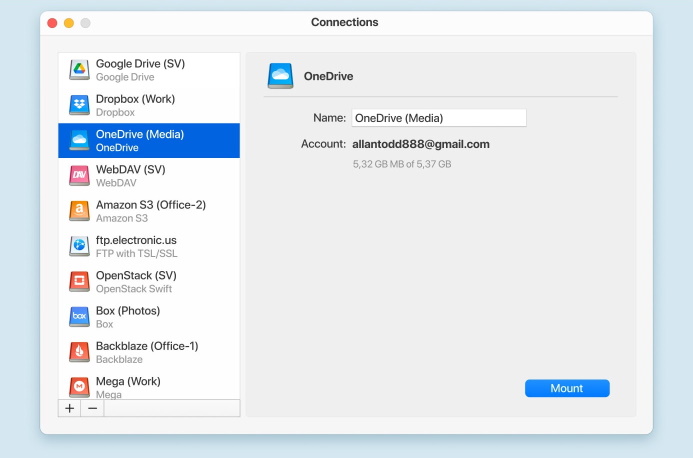Viewport: 693px width, 458px height.
Task: Select Google Drive (SV) connection name
Action: coord(140,64)
